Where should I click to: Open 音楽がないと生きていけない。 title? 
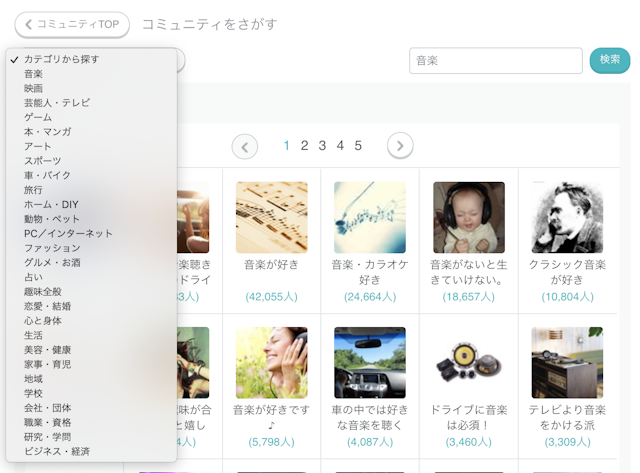point(469,272)
